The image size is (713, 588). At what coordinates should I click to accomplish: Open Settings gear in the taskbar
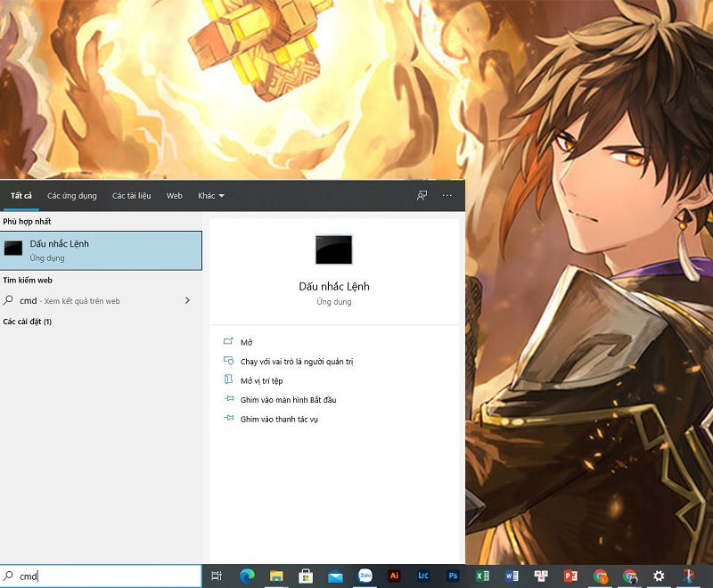click(x=659, y=576)
